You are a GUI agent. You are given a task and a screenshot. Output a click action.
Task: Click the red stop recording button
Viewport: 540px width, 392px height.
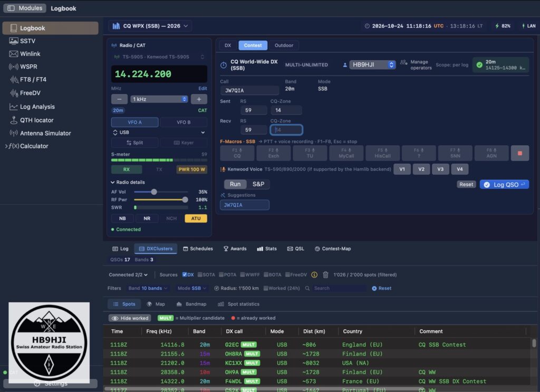(519, 153)
